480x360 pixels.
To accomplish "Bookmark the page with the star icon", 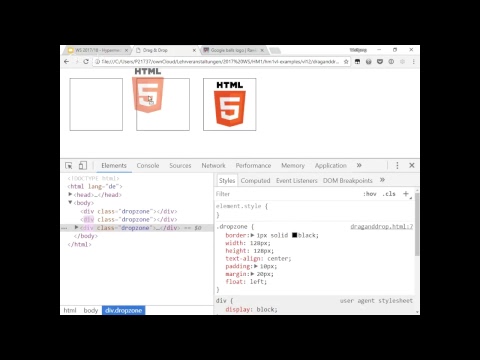I will 346,62.
